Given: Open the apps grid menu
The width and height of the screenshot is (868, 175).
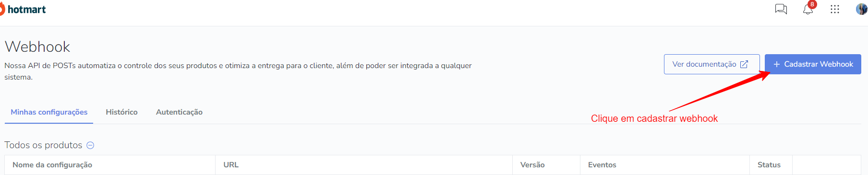Looking at the screenshot, I should click(x=835, y=9).
